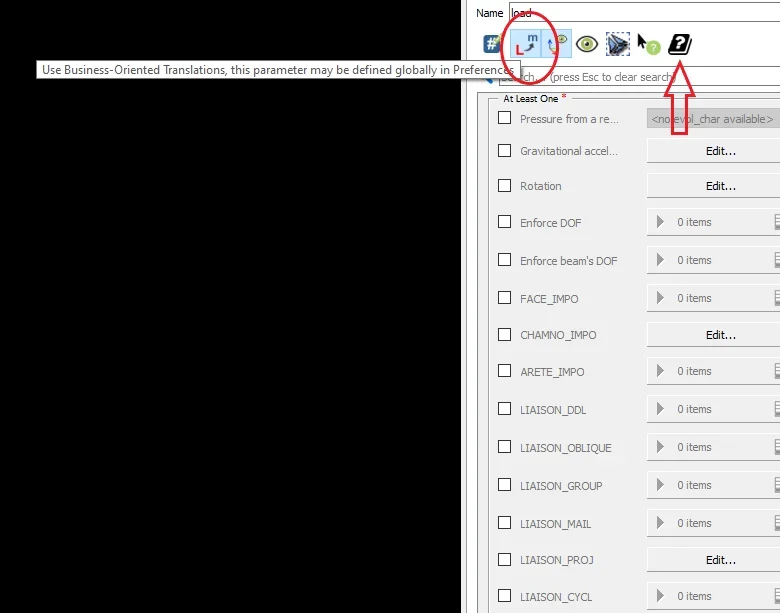Image resolution: width=780 pixels, height=613 pixels.
Task: Check the FACE_IMPO checkbox
Action: [505, 298]
